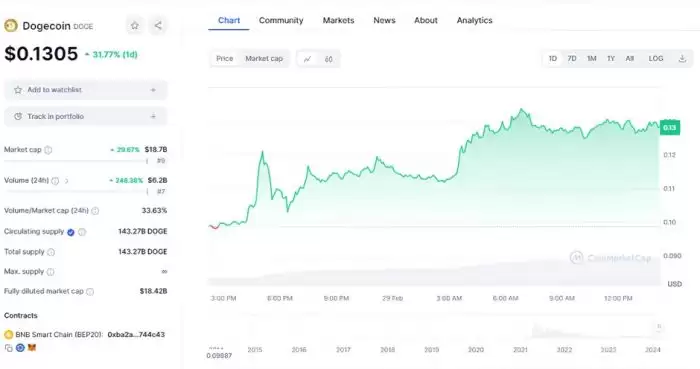This screenshot has height=369, width=700.
Task: Go to the Analytics tab
Action: [x=475, y=21]
